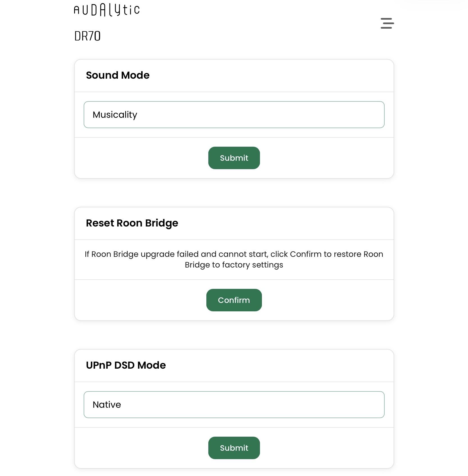Click the Roon Bridge restore description text
Screen dimensions: 468x476
click(234, 259)
